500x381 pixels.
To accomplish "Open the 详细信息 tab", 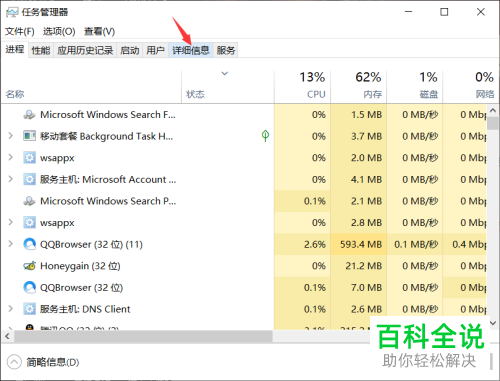I will coord(191,50).
